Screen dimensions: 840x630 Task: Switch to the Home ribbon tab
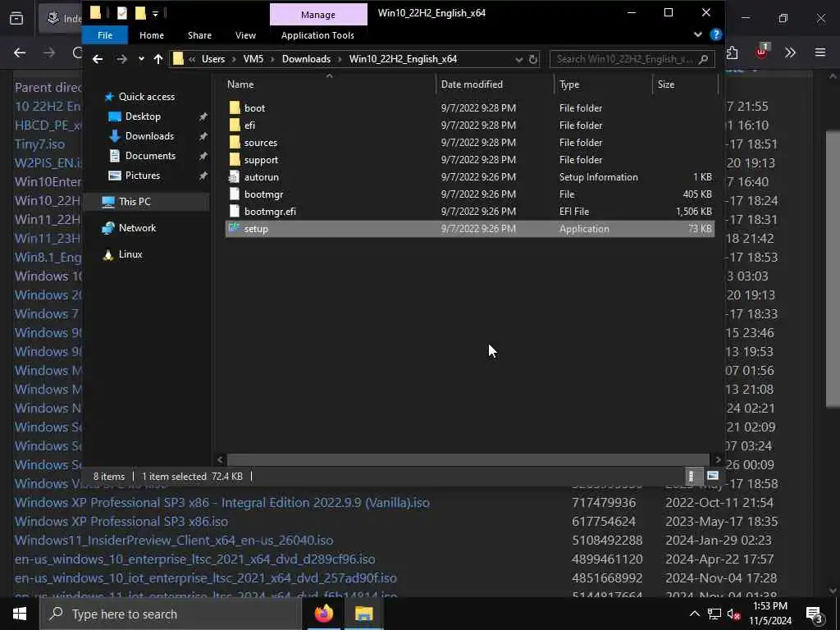(152, 35)
